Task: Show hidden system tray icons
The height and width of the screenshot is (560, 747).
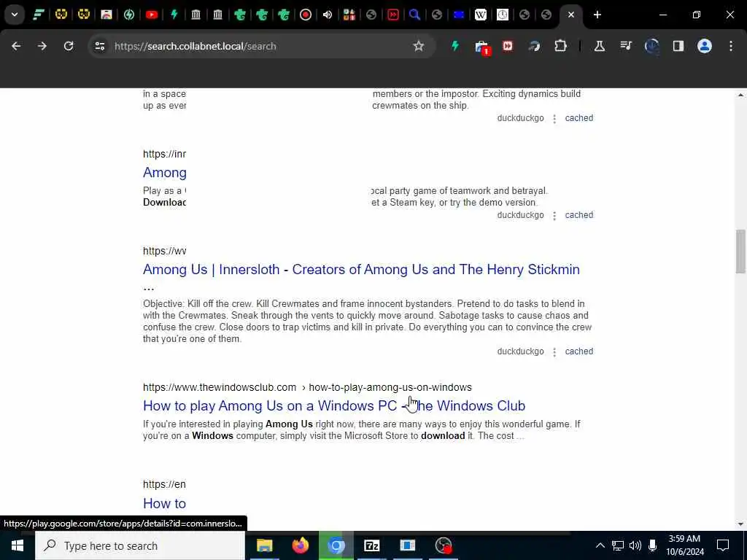Action: pyautogui.click(x=600, y=545)
